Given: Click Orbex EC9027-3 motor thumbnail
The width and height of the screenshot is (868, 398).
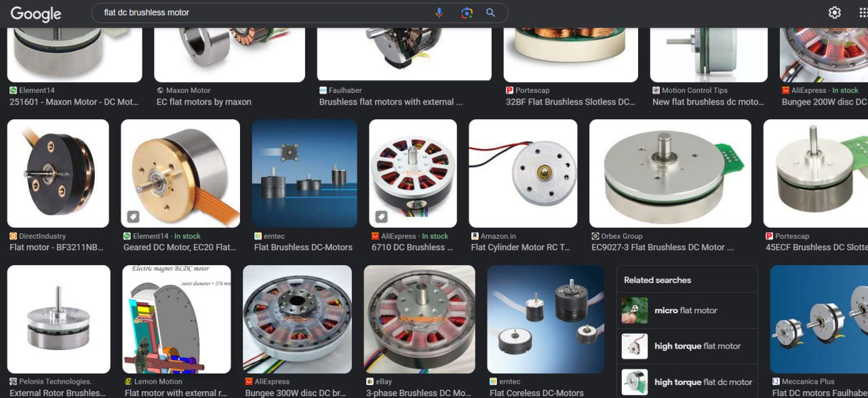Looking at the screenshot, I should [x=671, y=174].
